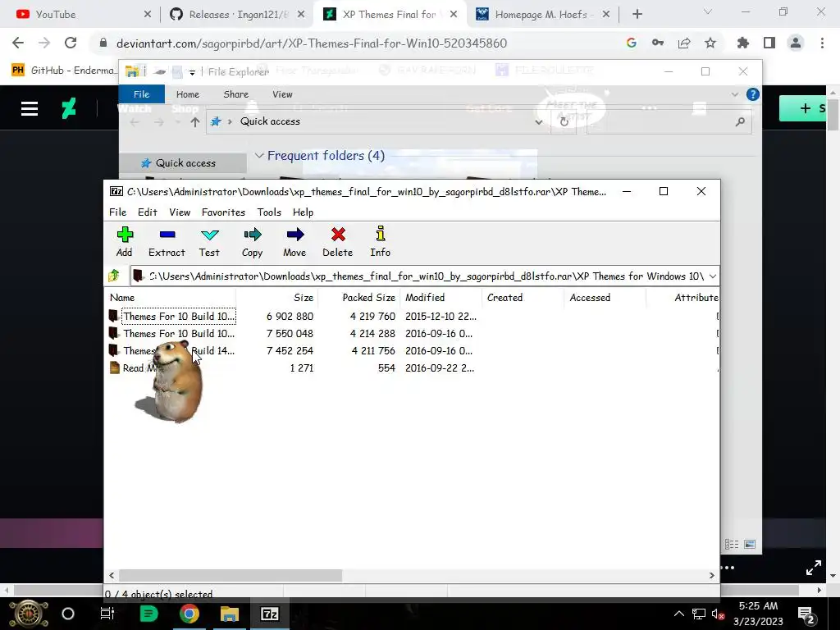Image resolution: width=840 pixels, height=630 pixels.
Task: Click the 7-Zip horizontal scrollbar thumb
Action: coord(231,575)
